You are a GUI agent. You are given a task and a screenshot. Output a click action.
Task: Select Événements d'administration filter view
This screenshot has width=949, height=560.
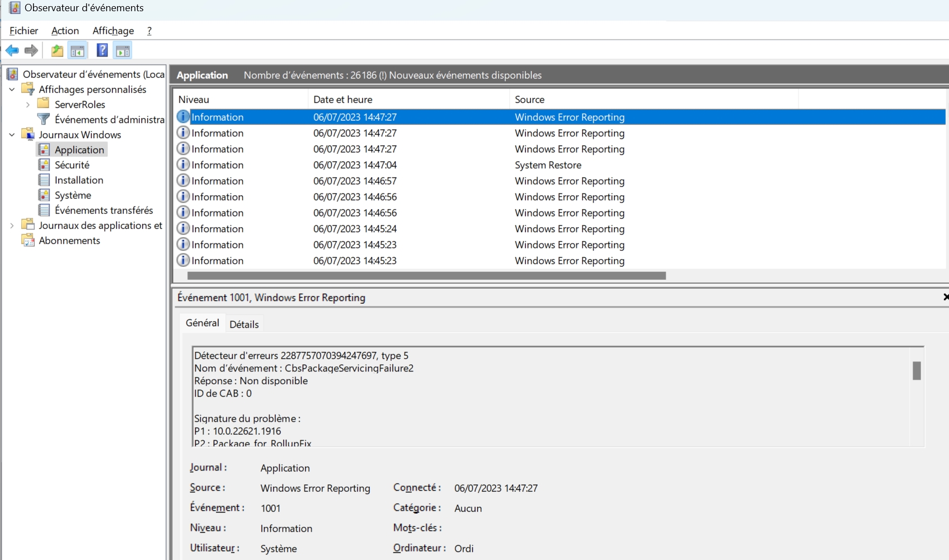coord(109,120)
